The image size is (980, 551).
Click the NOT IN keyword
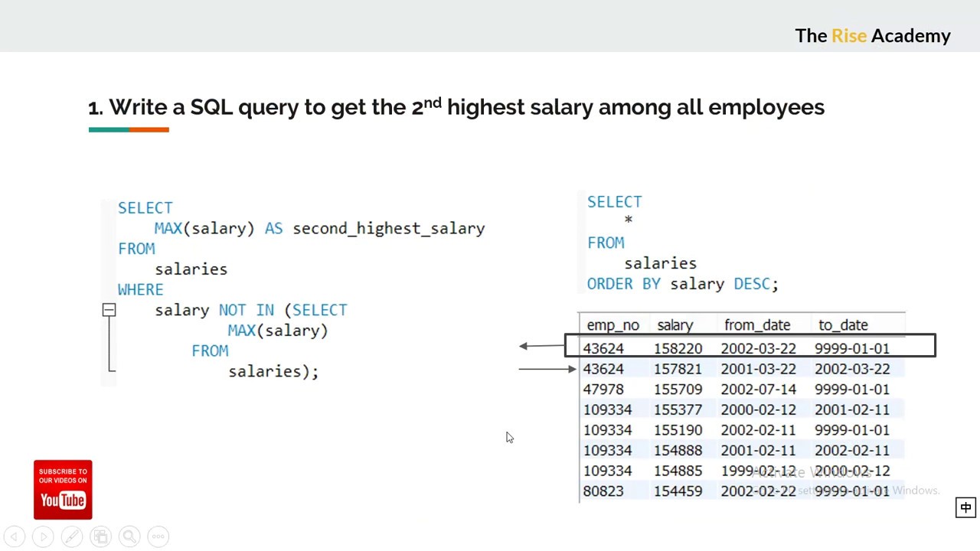coord(247,310)
